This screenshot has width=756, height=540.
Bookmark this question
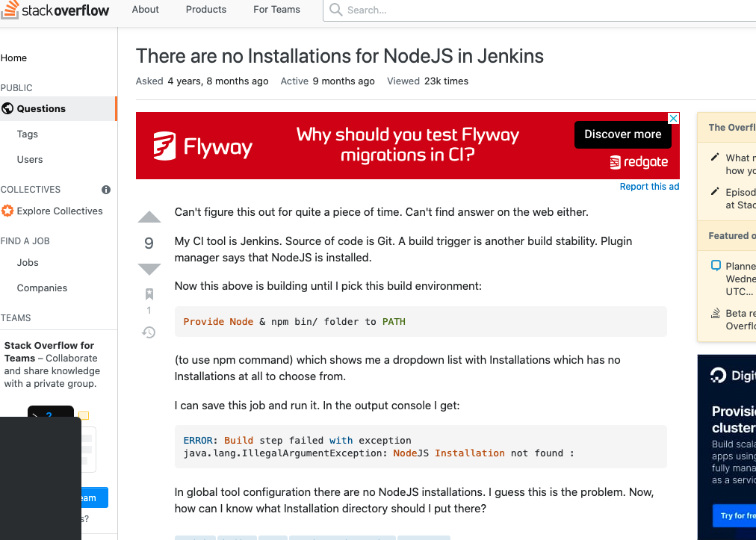click(149, 294)
